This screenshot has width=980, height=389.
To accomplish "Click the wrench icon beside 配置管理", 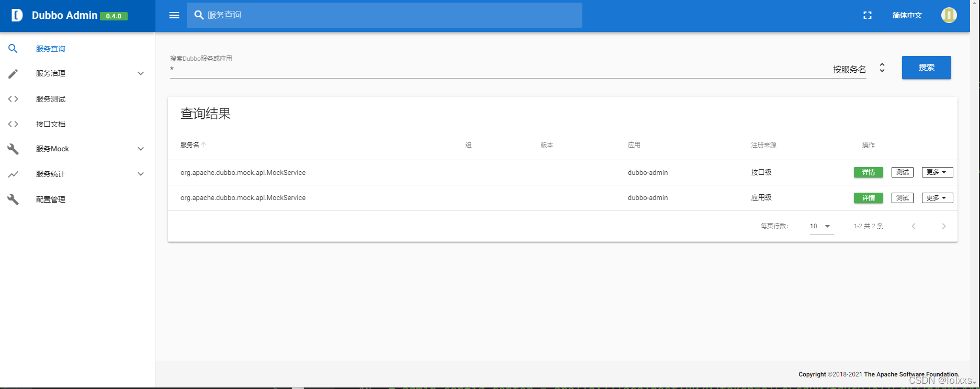I will click(13, 199).
